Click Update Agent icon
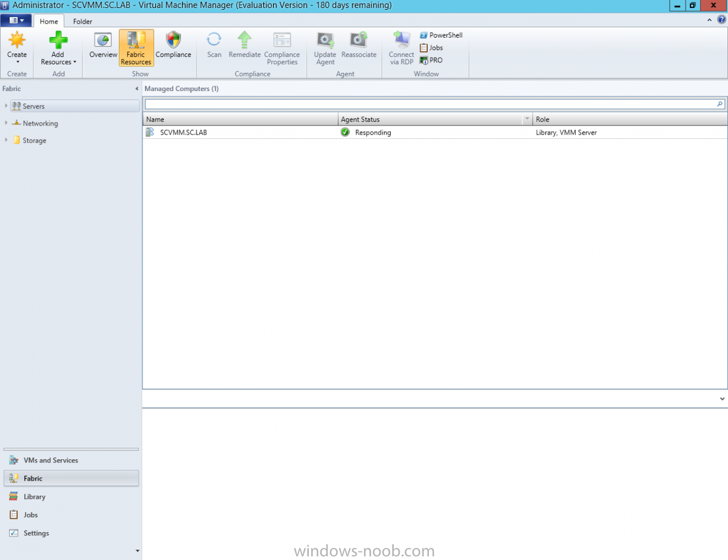Viewport: 728px width, 560px height. click(x=325, y=40)
